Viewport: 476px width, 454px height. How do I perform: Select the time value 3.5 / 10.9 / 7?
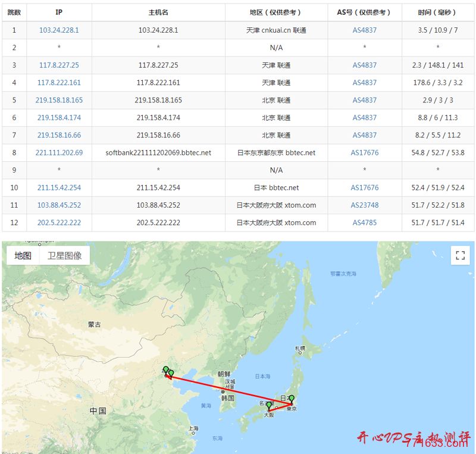click(x=438, y=30)
